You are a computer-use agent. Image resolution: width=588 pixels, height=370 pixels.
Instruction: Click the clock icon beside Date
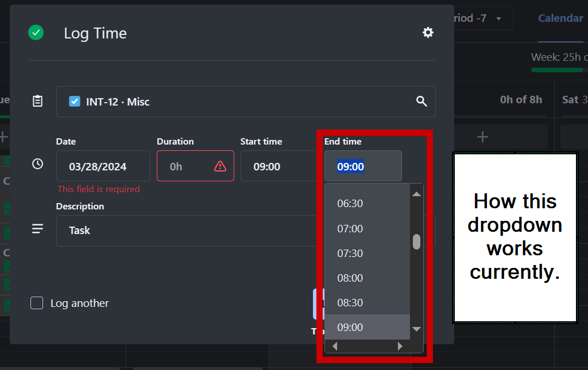click(x=38, y=164)
